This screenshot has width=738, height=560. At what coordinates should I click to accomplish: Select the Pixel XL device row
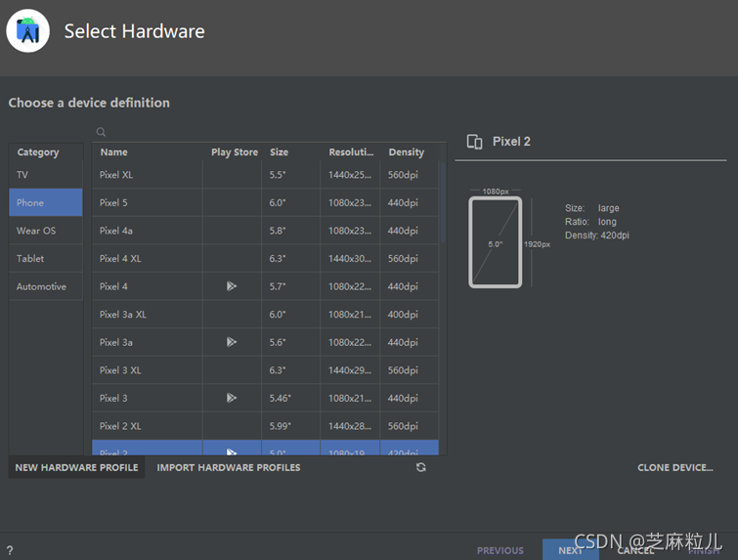266,175
